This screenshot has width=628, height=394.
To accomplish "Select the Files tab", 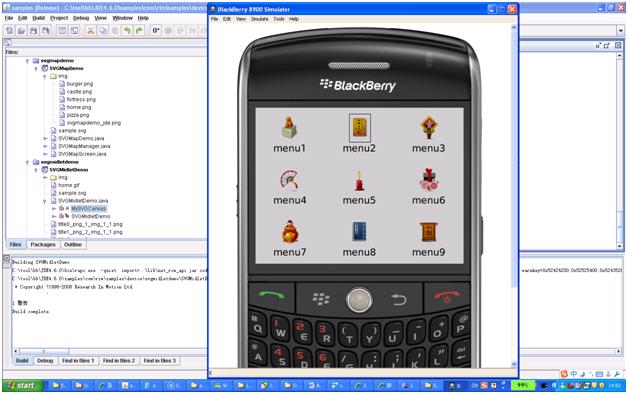I will [x=15, y=244].
